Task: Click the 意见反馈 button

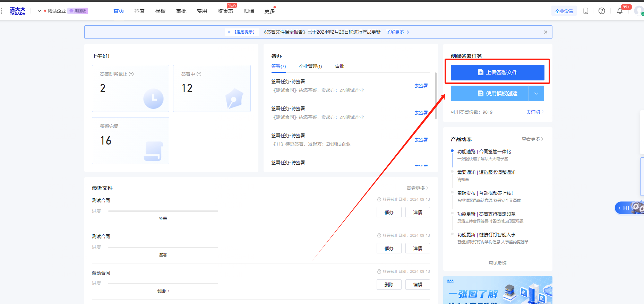Action: 498,263
